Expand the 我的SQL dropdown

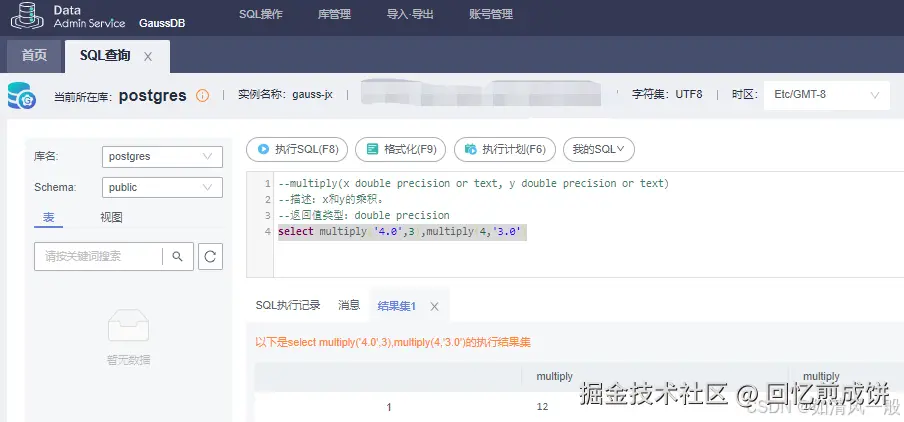tap(598, 149)
